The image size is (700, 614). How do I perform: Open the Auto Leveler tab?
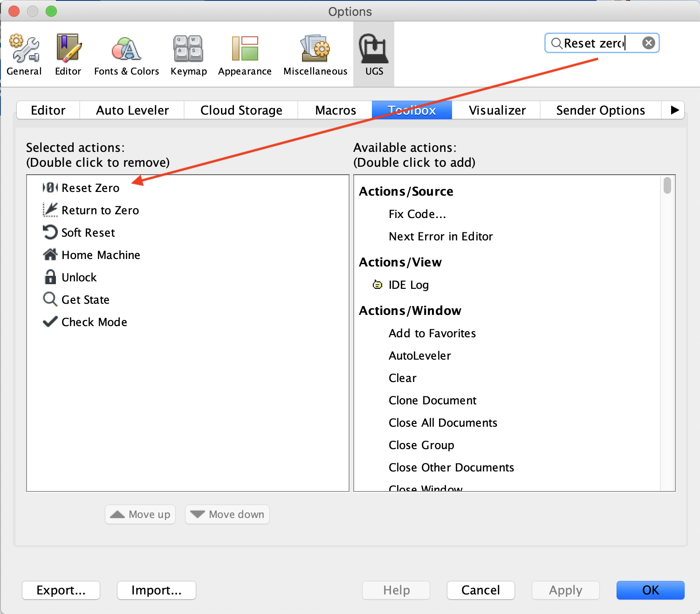(132, 110)
